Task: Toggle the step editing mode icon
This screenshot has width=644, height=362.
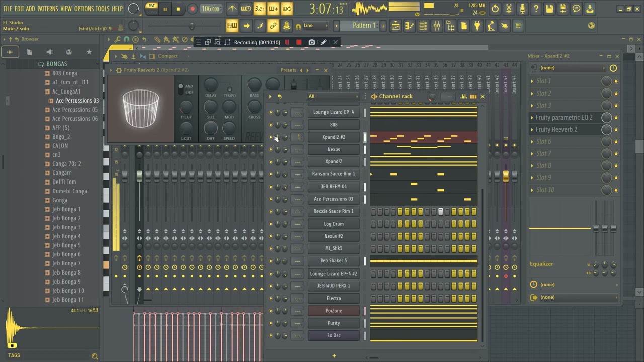Action: click(260, 26)
